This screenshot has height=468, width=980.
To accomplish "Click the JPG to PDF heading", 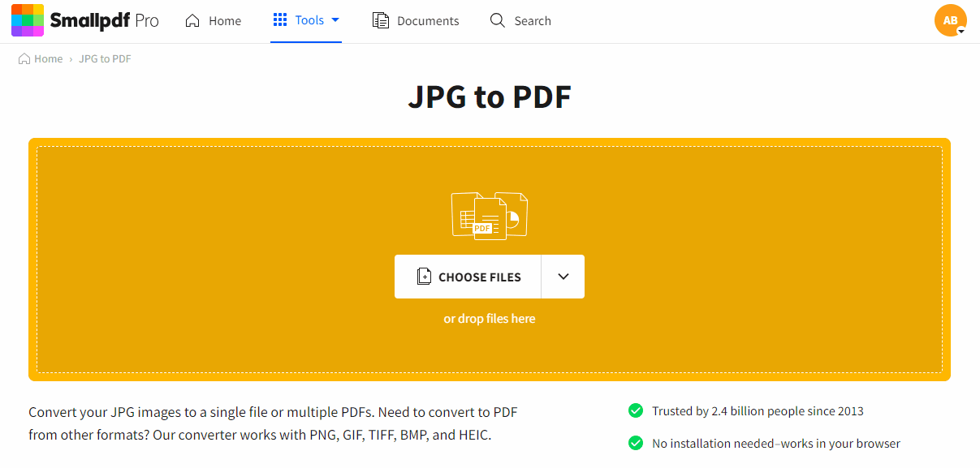I will coord(490,97).
